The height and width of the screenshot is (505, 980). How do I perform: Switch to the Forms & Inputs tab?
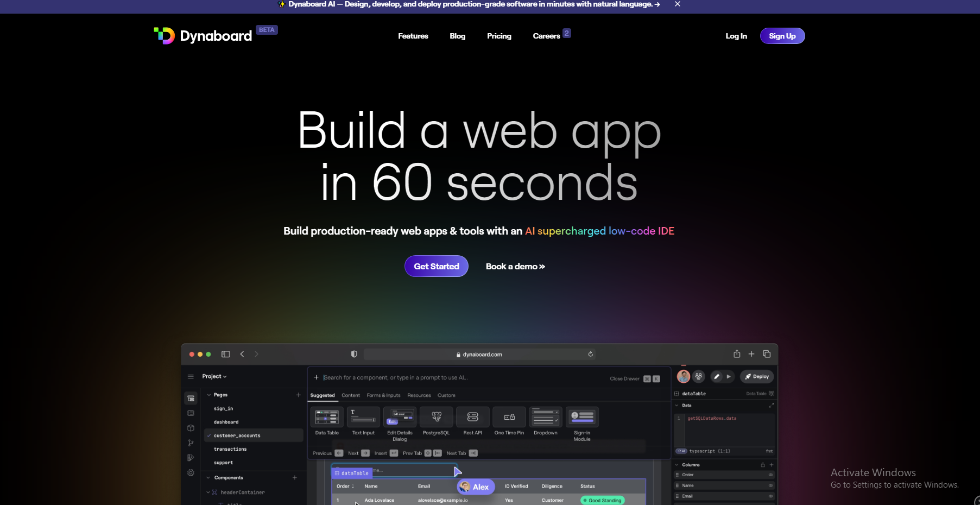coord(383,395)
